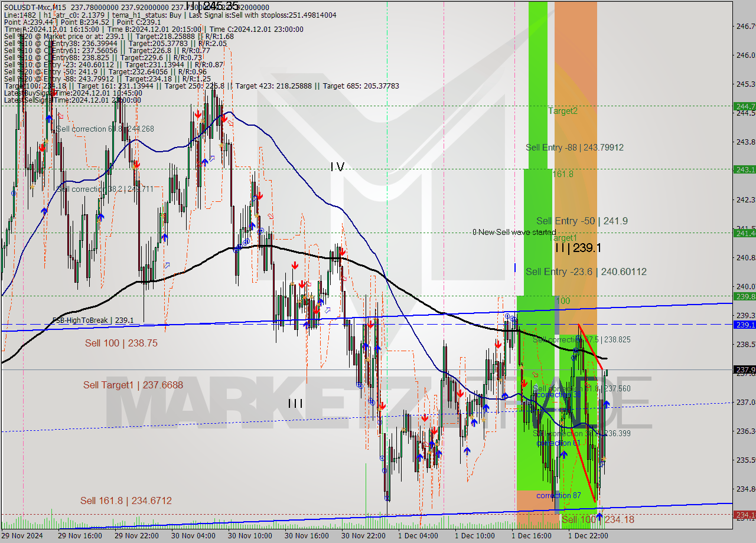Select the 'Sell 161.8 | 234.6712' label
Image resolution: width=756 pixels, height=543 pixels.
point(126,501)
